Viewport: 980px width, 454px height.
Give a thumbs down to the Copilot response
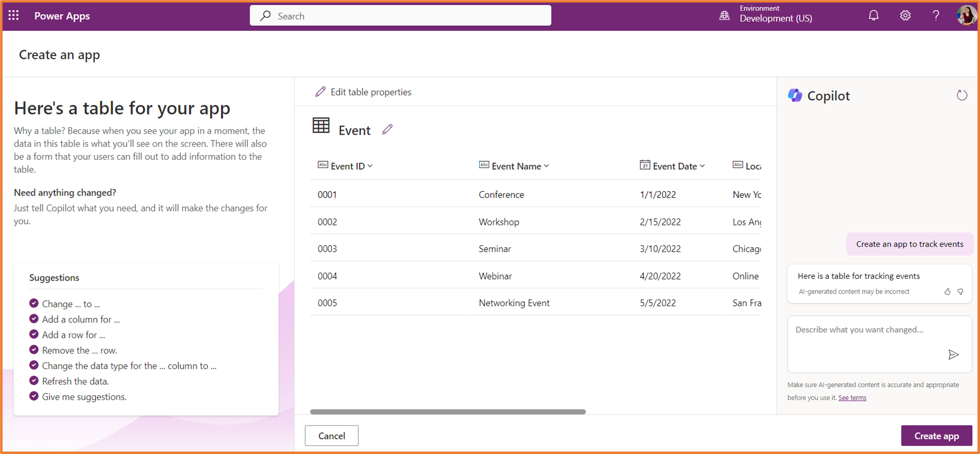click(x=960, y=292)
